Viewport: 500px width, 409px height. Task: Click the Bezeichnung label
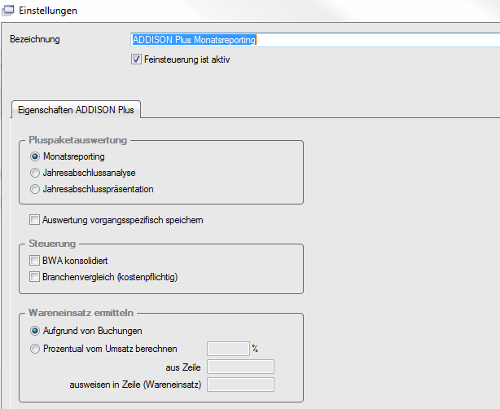[x=35, y=39]
